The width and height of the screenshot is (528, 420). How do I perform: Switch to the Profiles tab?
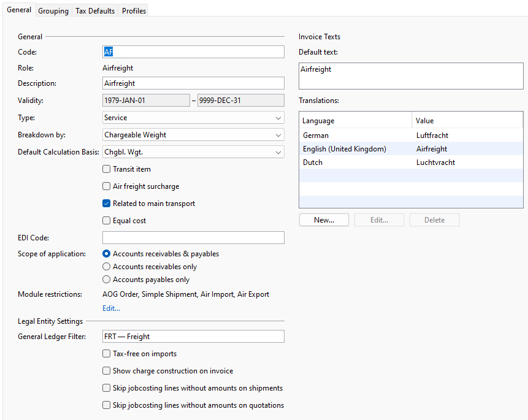[x=133, y=10]
